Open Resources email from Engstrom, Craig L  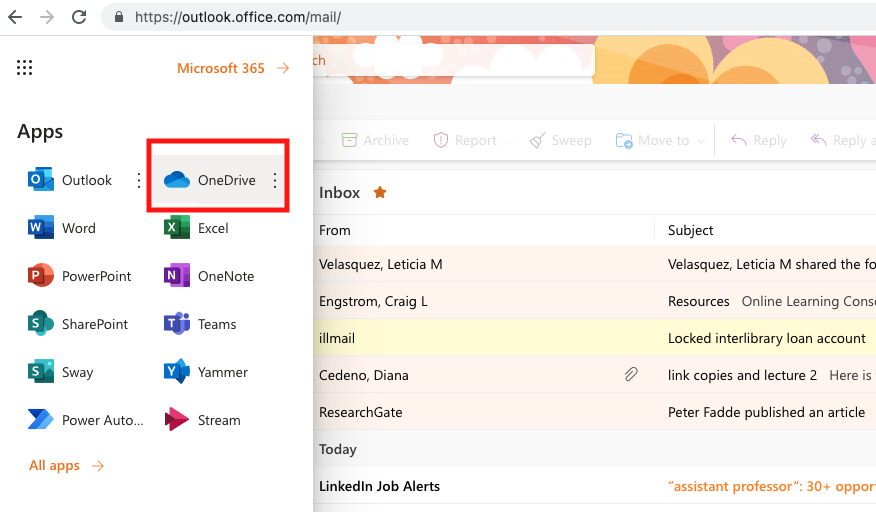[594, 301]
